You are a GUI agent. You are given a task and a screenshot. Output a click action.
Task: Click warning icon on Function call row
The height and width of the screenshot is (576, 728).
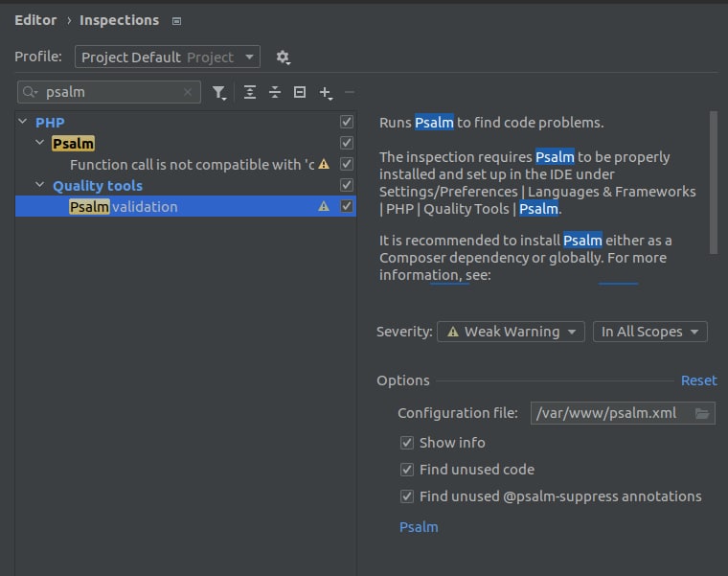coord(324,164)
